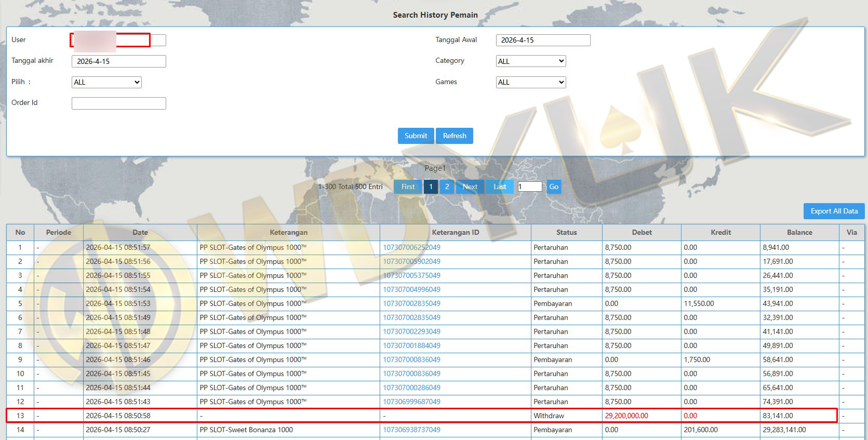Click the Tanggal akhir date field

pyautogui.click(x=118, y=61)
